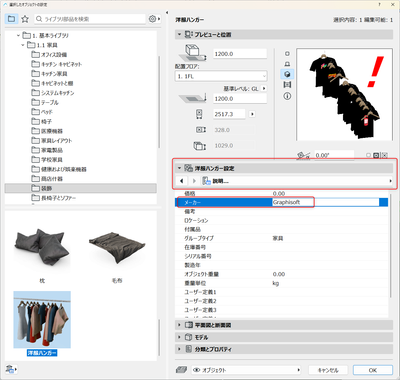Edit the top elevation 1200.0 field
This screenshot has width=400, height=380.
tap(240, 54)
